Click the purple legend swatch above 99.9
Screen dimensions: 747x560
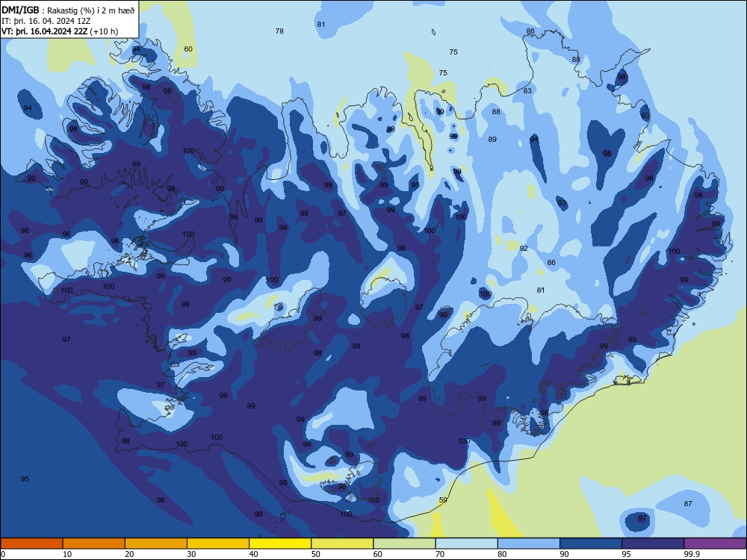click(715, 544)
